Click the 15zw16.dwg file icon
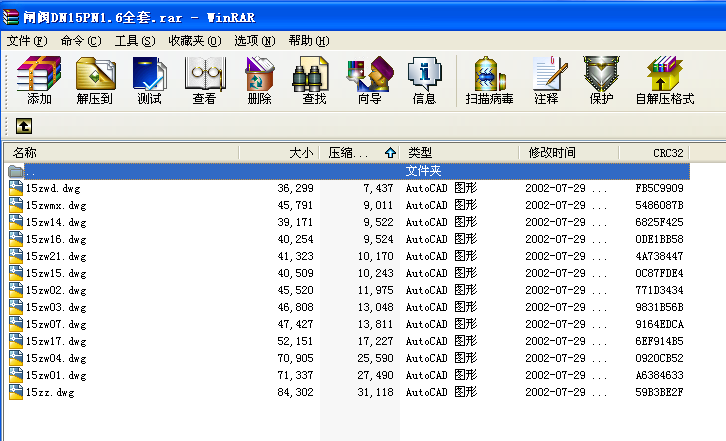This screenshot has height=441, width=726. (x=16, y=239)
